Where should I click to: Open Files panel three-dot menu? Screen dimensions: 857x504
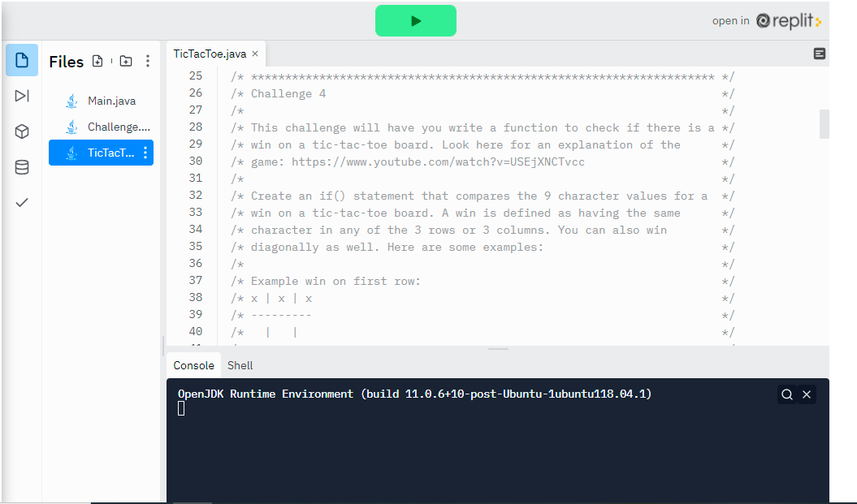click(148, 61)
